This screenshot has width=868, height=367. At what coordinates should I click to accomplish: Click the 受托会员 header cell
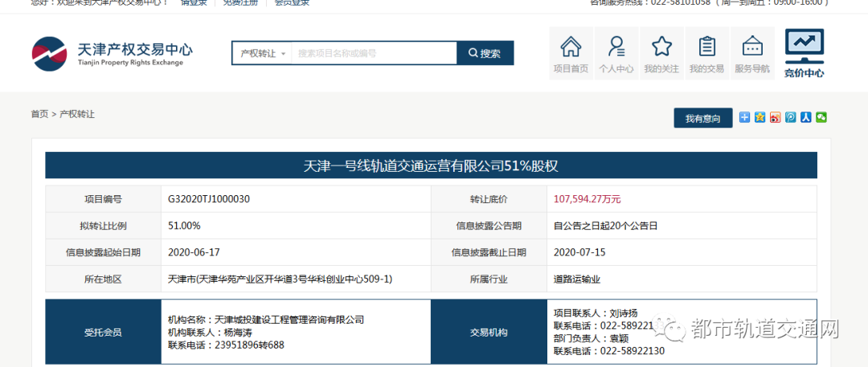pos(103,332)
